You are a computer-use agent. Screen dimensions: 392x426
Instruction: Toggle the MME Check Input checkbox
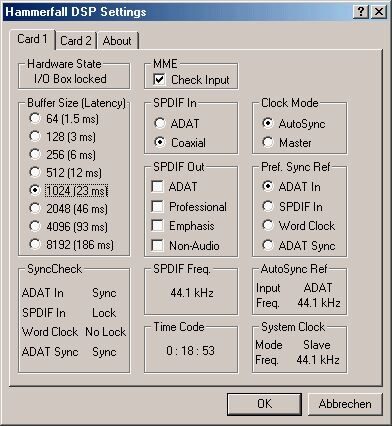point(191,80)
